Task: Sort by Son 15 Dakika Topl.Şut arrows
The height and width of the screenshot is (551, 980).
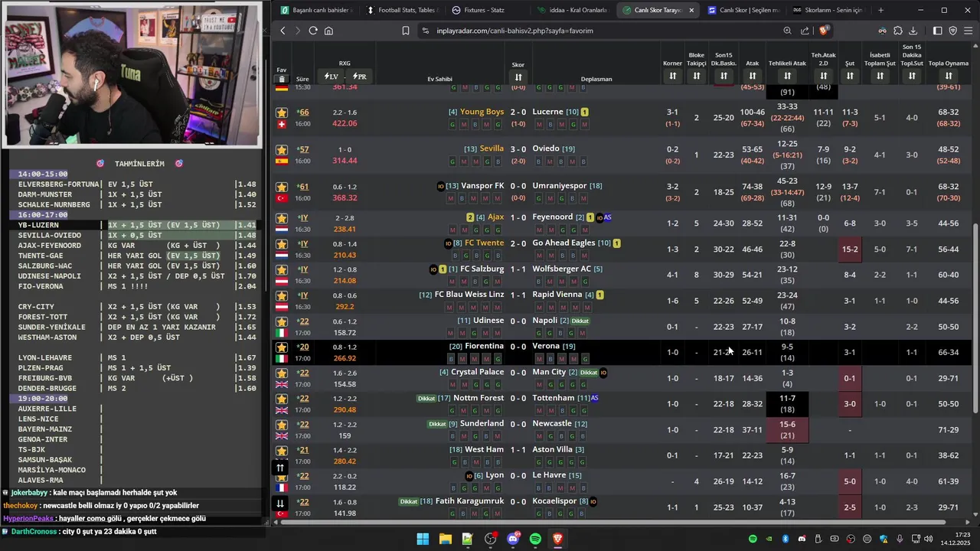Action: coord(912,76)
